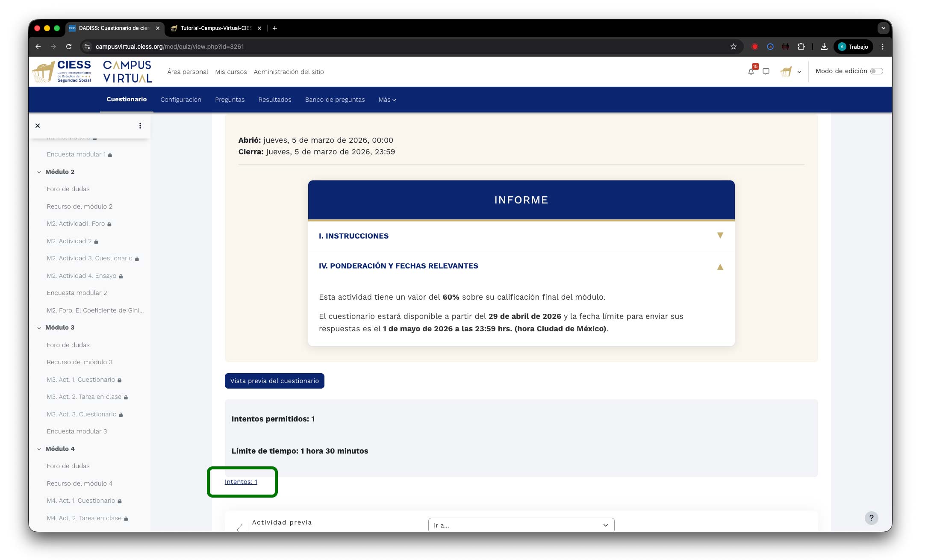Open course index three-dot options menu
The width and height of the screenshot is (931, 560).
(140, 126)
